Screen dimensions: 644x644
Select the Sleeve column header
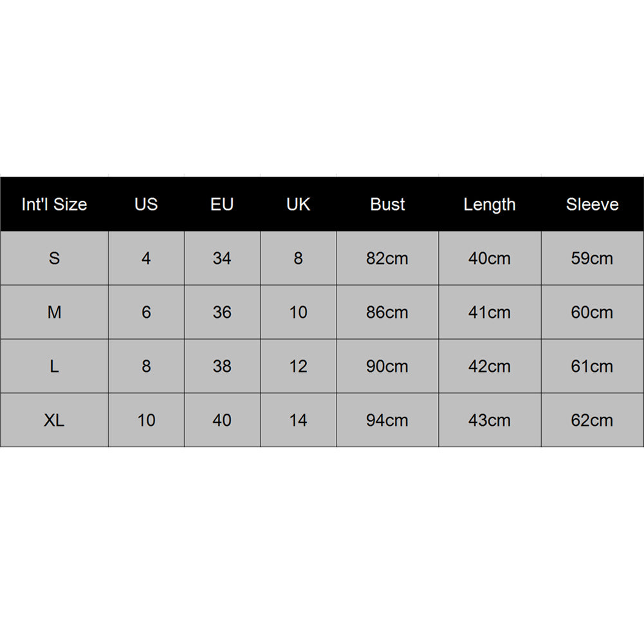tap(592, 205)
